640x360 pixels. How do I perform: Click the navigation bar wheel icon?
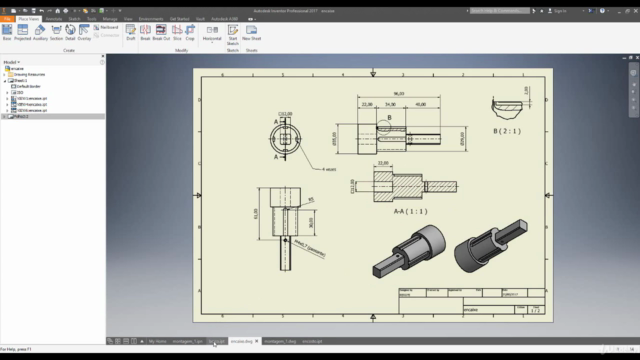click(x=633, y=73)
